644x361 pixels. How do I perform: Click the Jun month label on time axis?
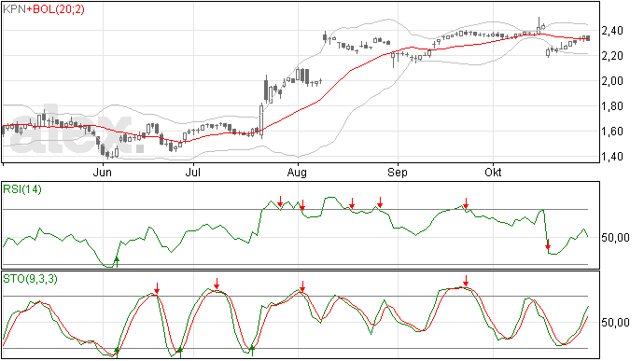coord(103,172)
